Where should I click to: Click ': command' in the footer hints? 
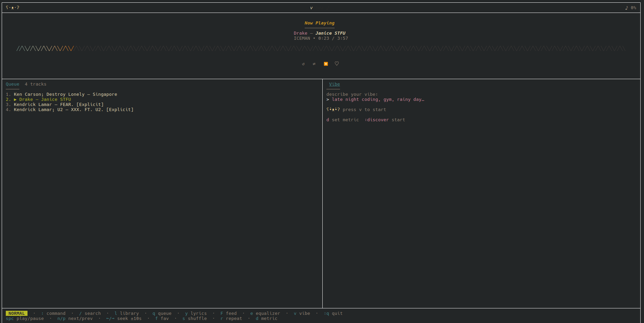tap(53, 313)
